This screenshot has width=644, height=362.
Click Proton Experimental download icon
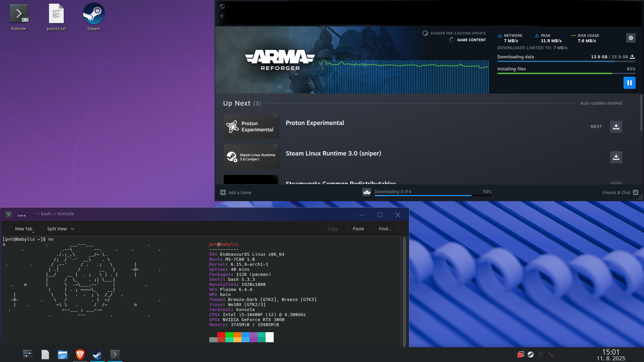pyautogui.click(x=616, y=127)
